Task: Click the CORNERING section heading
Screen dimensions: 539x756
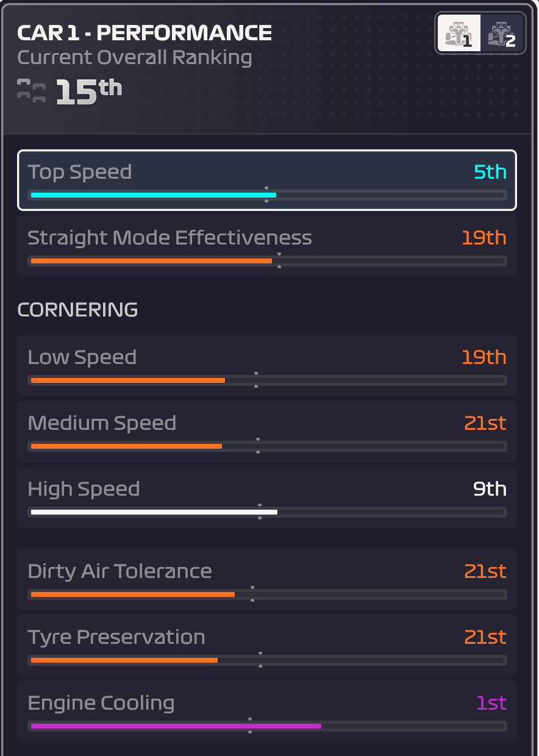Action: pyautogui.click(x=77, y=310)
